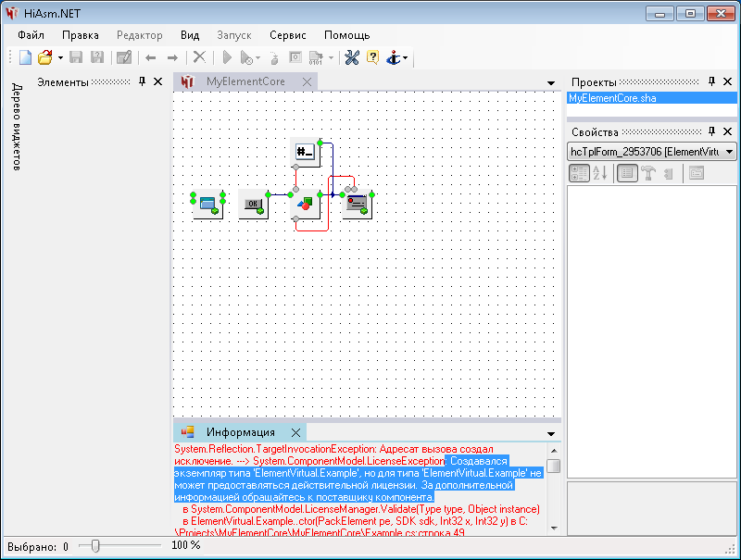Select the colored shapes element on canvas
The image size is (741, 560).
(x=305, y=204)
